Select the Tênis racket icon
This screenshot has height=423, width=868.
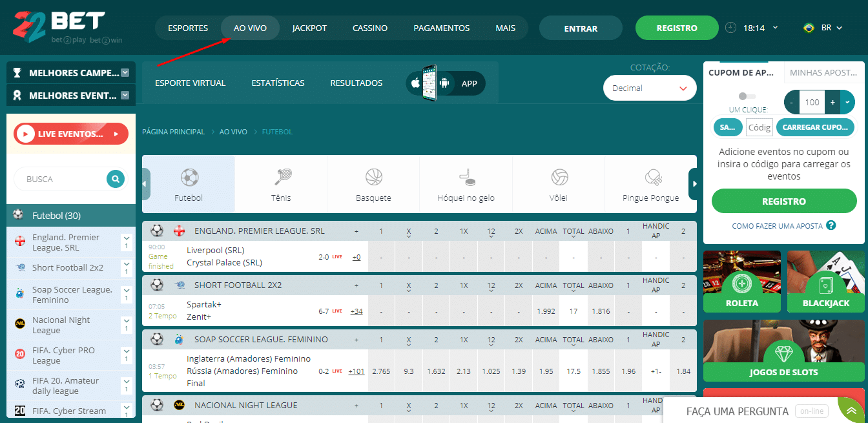tap(282, 177)
